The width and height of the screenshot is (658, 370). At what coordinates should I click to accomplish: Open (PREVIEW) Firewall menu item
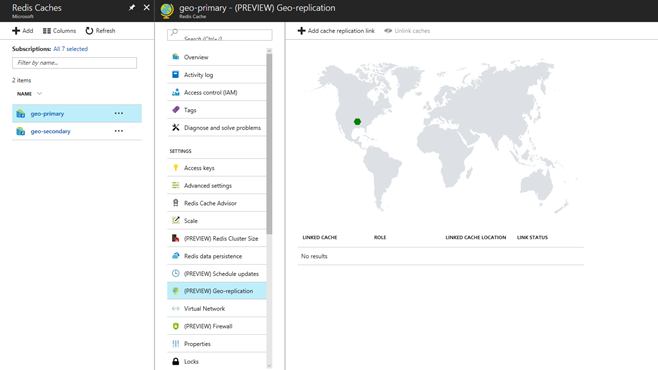coord(217,326)
